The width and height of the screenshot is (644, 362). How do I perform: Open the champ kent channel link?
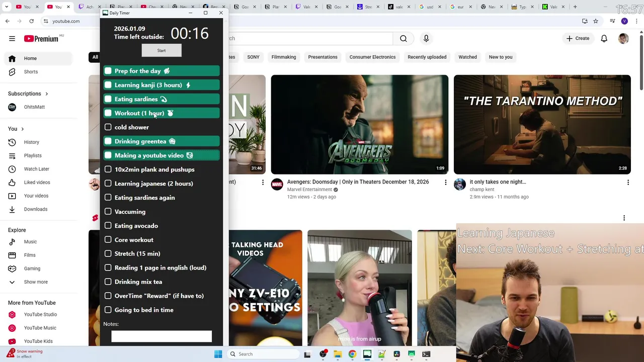pos(482,190)
